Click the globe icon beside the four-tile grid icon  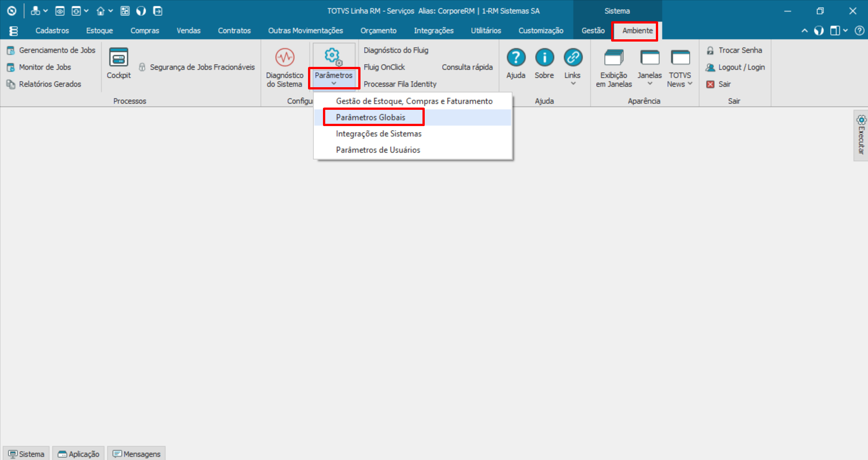(141, 11)
